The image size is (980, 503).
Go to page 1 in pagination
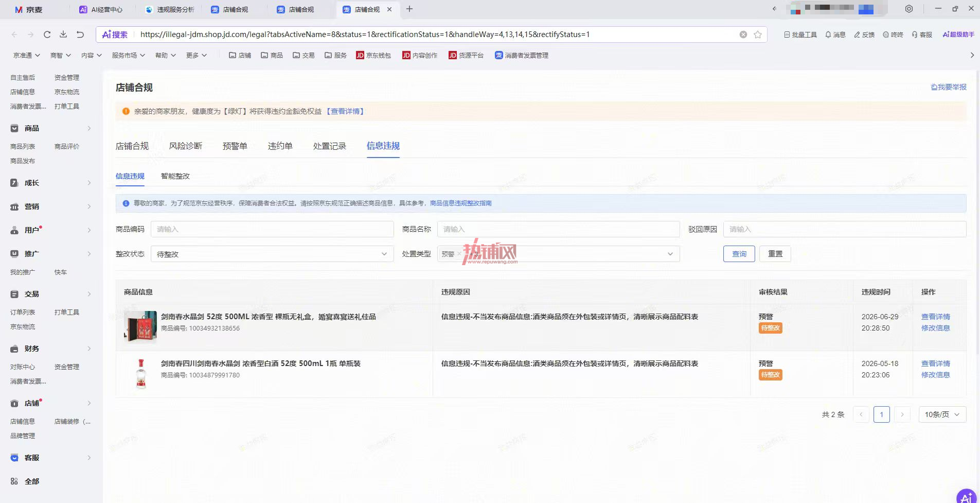click(882, 414)
